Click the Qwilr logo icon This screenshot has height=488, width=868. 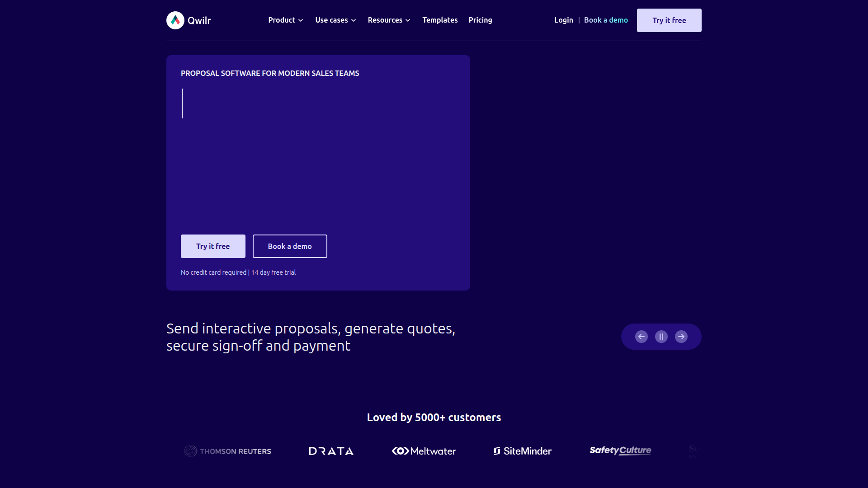[x=175, y=20]
